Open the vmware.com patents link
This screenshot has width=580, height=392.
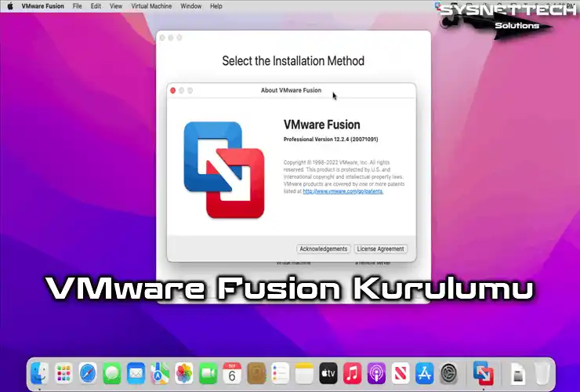(x=343, y=191)
